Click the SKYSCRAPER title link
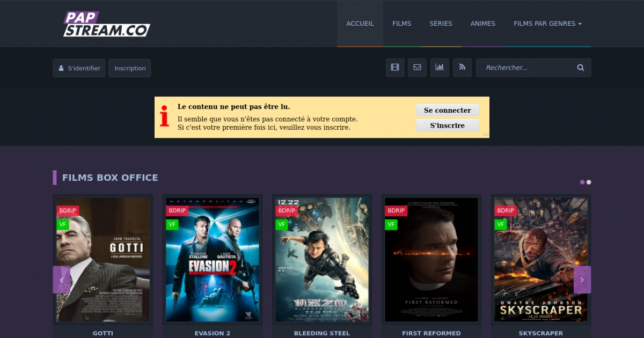Image resolution: width=644 pixels, height=338 pixels. pos(541,333)
